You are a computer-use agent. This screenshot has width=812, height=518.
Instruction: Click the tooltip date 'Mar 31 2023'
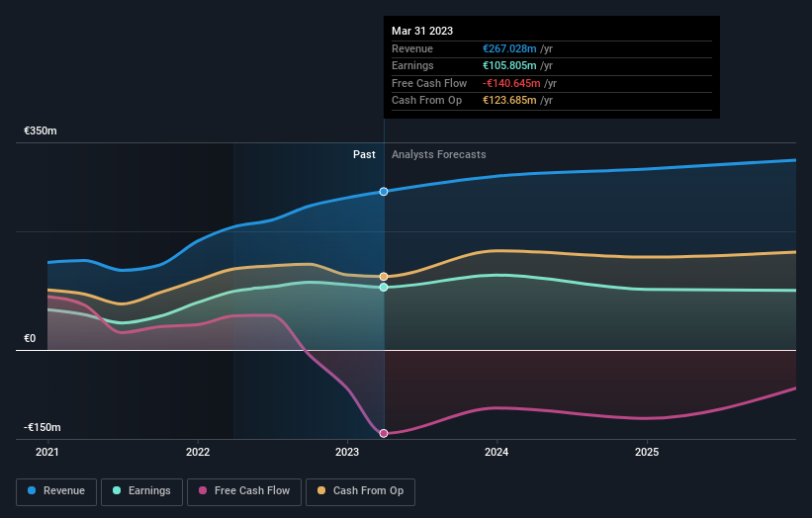coord(422,31)
